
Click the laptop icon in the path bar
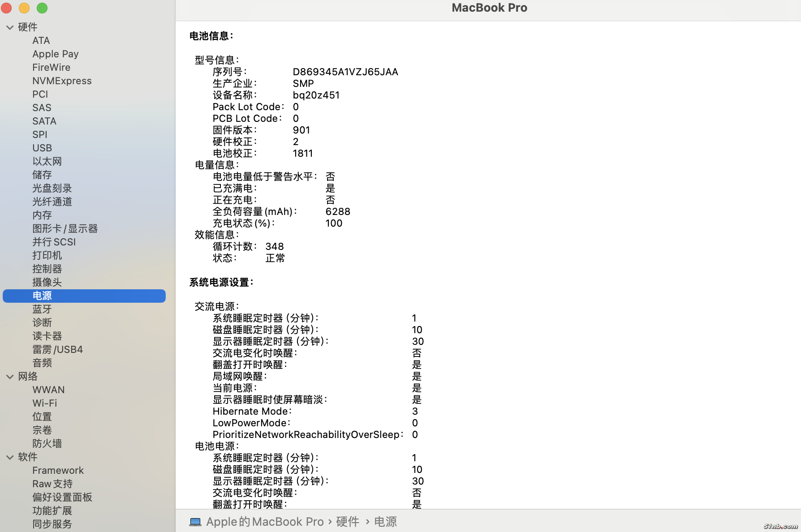pos(195,522)
